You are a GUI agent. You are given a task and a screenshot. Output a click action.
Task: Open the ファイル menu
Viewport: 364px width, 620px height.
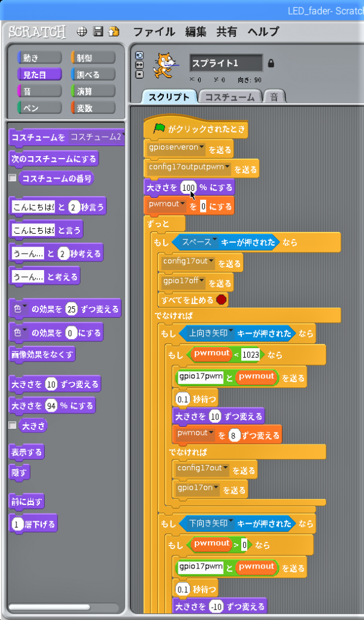[x=154, y=31]
